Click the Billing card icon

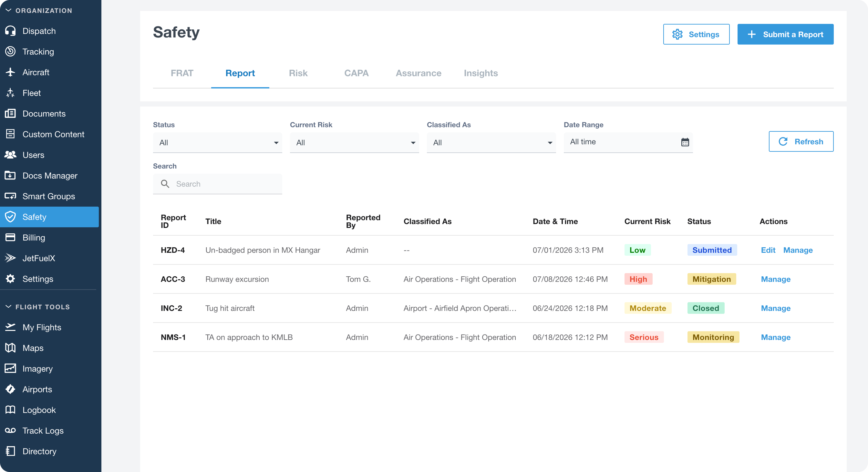tap(10, 238)
